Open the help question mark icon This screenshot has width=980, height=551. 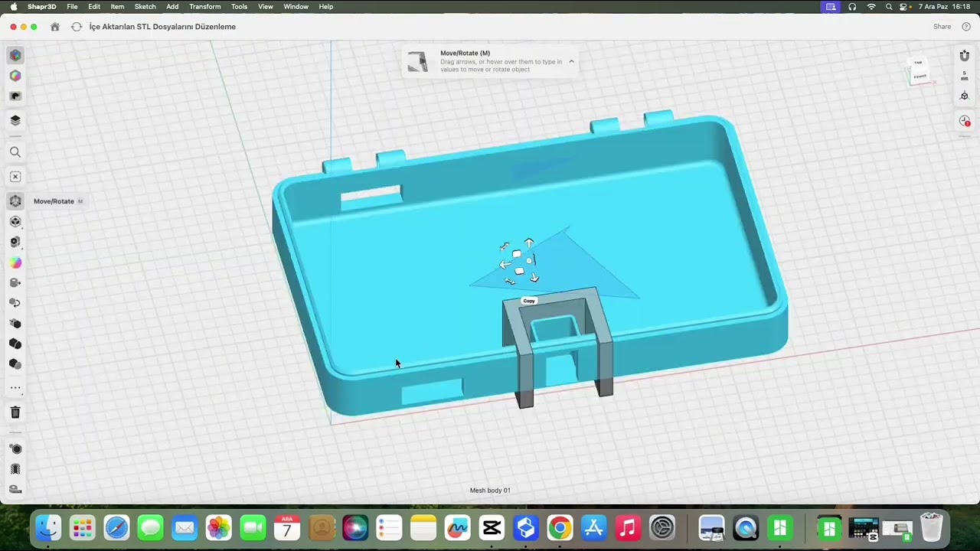coord(966,27)
